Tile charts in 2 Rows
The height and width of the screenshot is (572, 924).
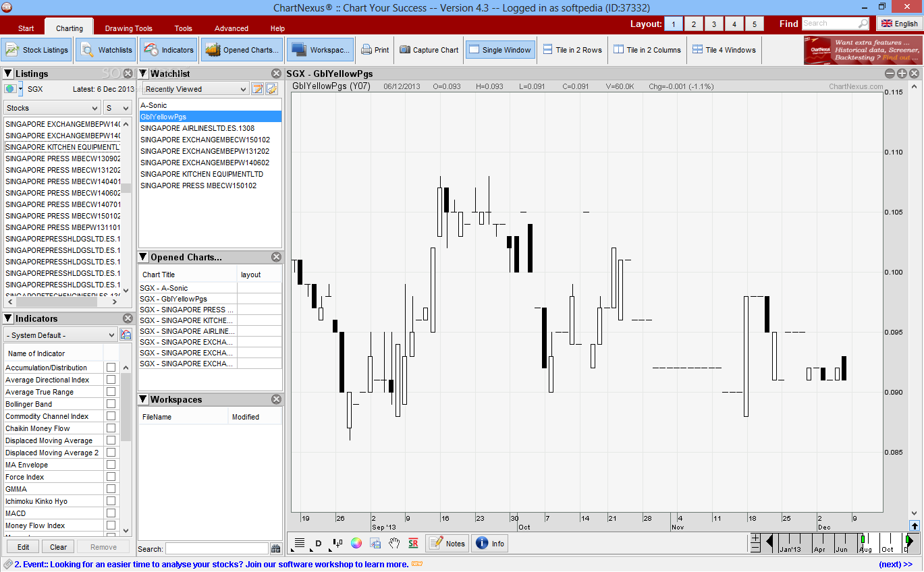point(571,50)
